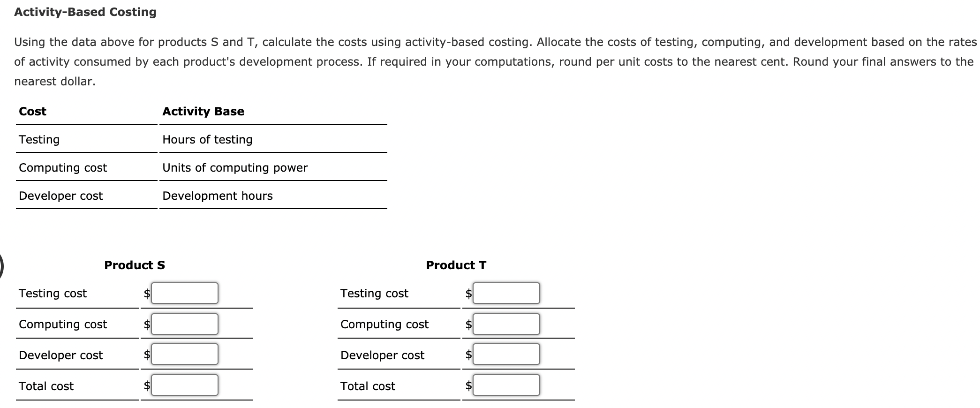Click the Product S column heading

(x=135, y=264)
